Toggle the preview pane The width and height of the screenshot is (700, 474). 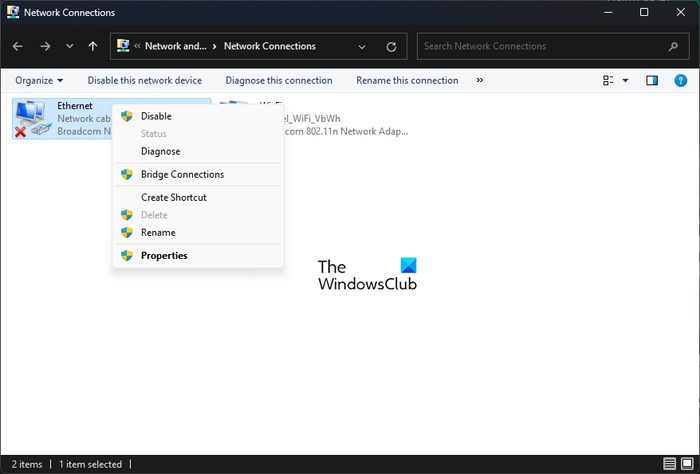[x=652, y=80]
